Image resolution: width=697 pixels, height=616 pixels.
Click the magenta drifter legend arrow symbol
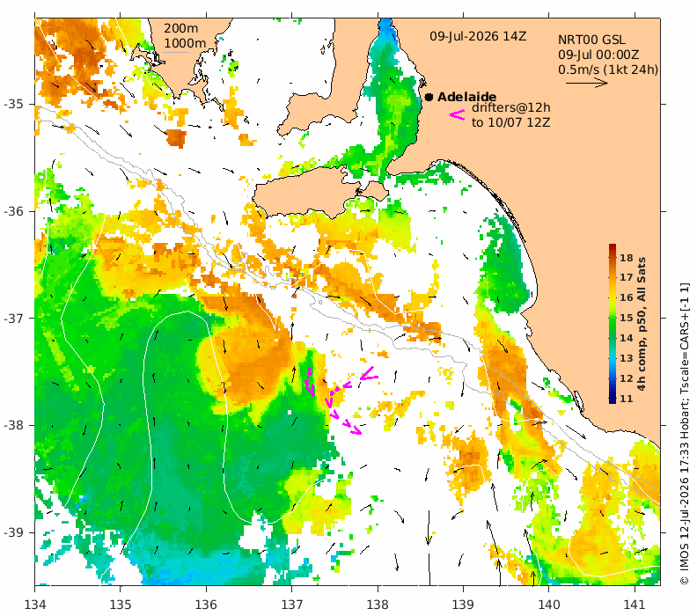[x=458, y=114]
